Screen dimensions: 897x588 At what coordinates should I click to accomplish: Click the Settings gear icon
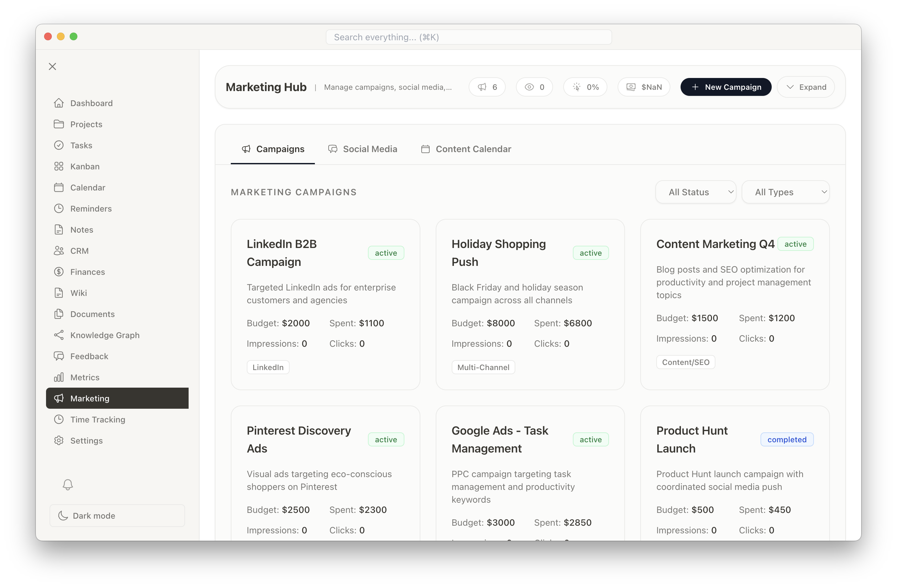(x=59, y=440)
